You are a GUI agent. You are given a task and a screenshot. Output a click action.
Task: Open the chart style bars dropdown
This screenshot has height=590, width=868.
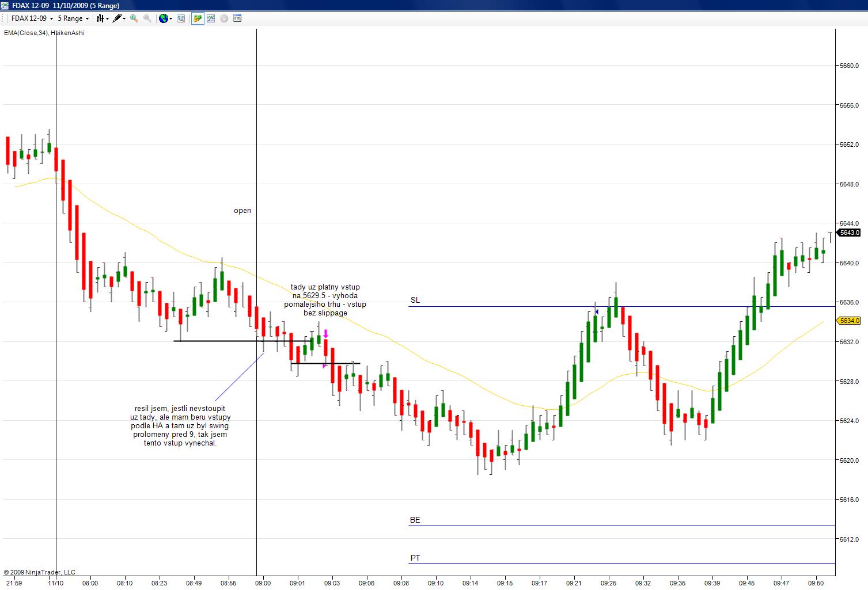103,18
